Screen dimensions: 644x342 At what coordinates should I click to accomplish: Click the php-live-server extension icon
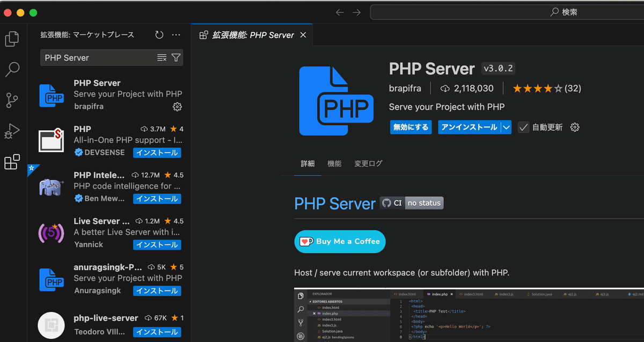click(52, 325)
